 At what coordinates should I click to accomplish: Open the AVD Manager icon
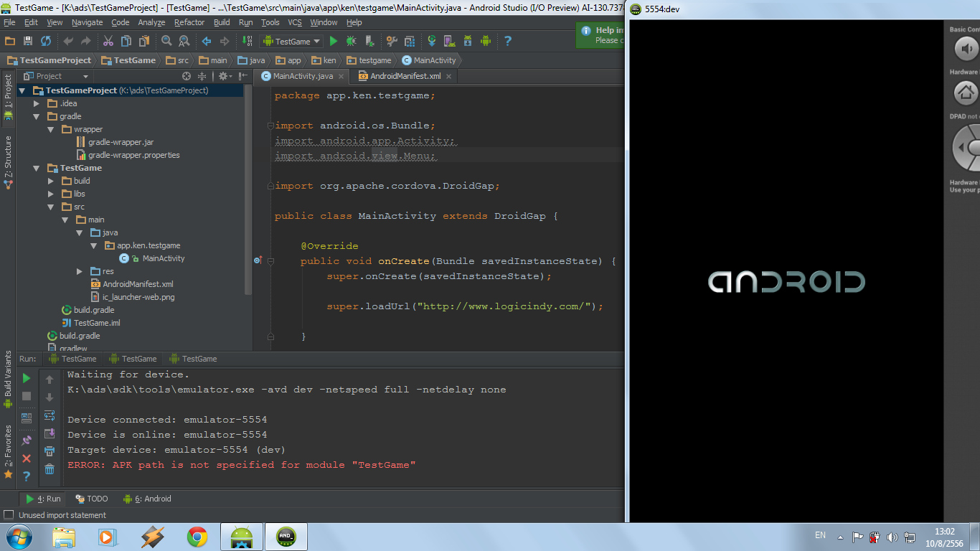[x=450, y=41]
